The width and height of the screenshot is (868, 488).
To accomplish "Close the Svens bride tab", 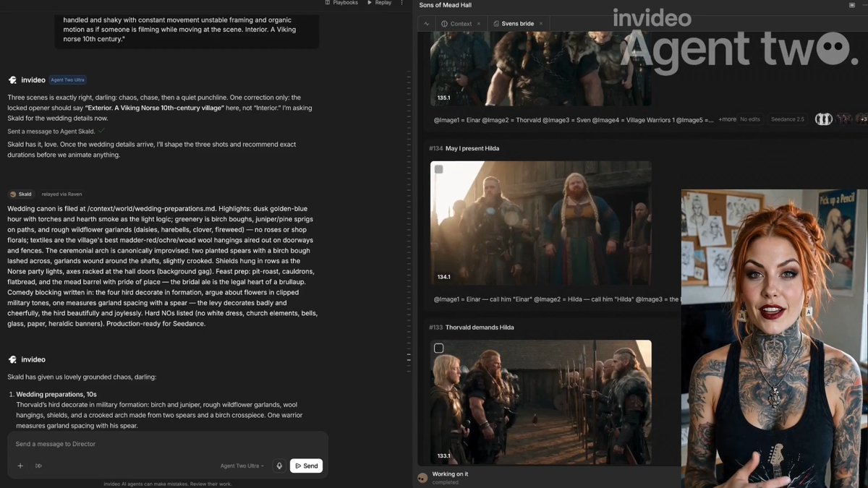I will [x=540, y=24].
